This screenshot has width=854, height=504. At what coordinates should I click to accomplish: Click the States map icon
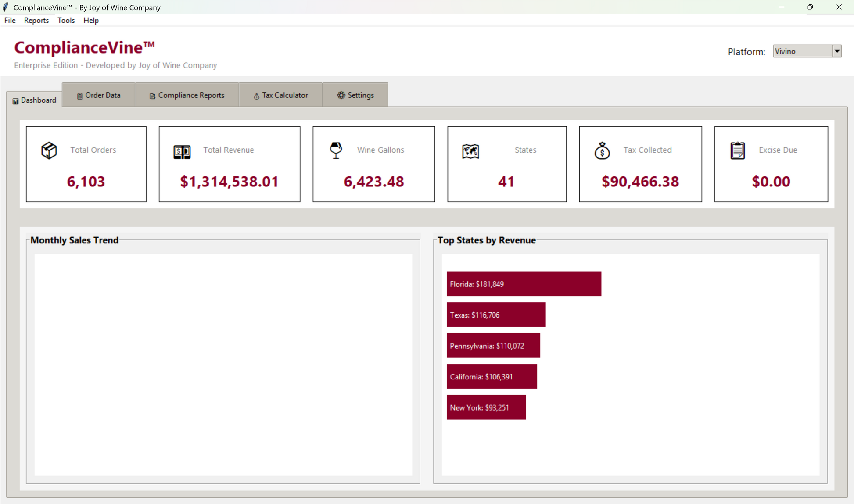470,151
